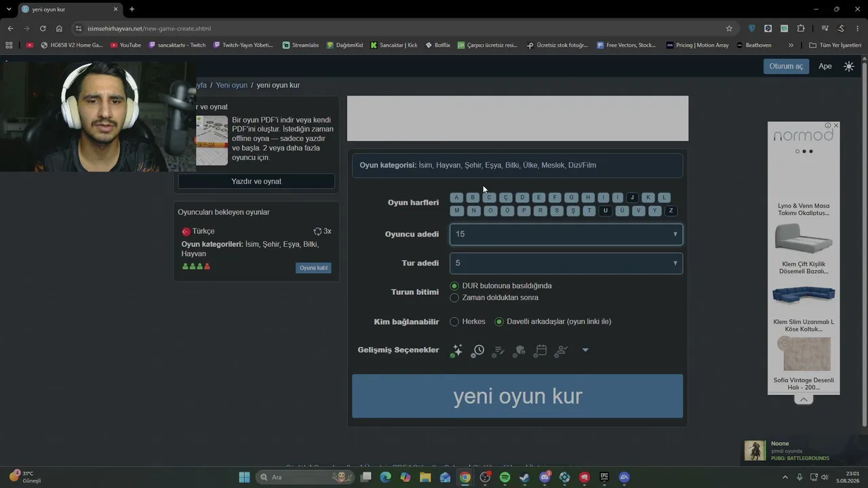Screen dimensions: 868x488
Task: Toggle letter J in game letters
Action: [x=632, y=198]
